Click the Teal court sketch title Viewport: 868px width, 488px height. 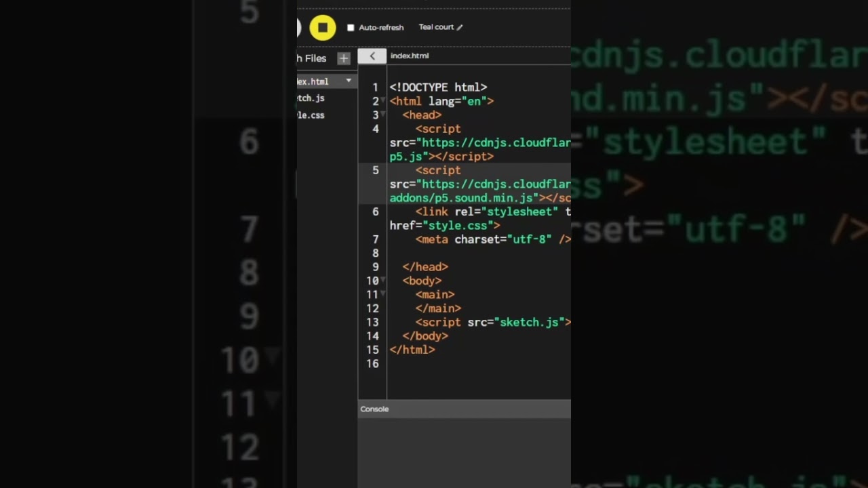[436, 27]
